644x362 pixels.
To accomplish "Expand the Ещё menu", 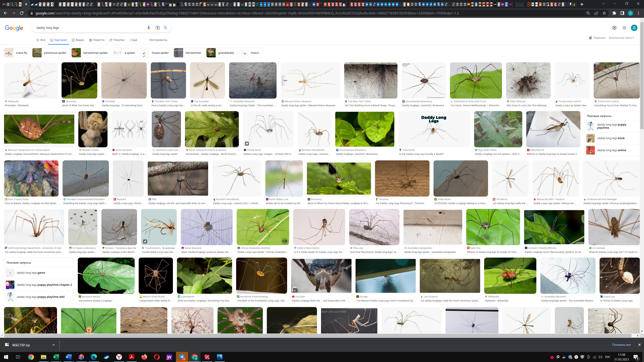I will pos(133,40).
